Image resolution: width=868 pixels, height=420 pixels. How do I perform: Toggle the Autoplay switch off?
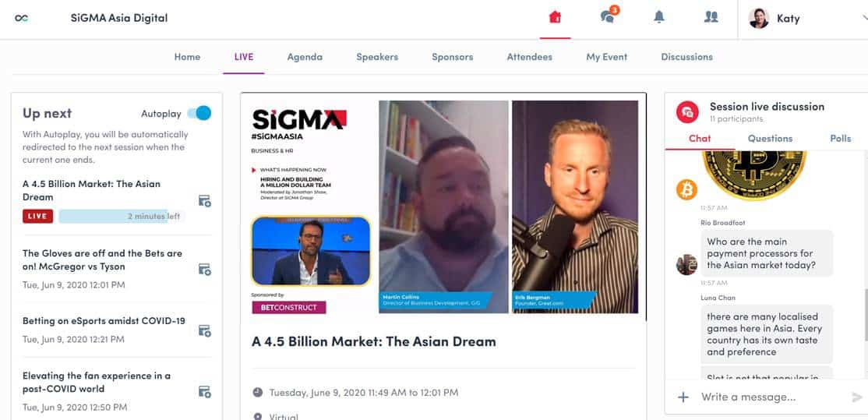pyautogui.click(x=199, y=114)
